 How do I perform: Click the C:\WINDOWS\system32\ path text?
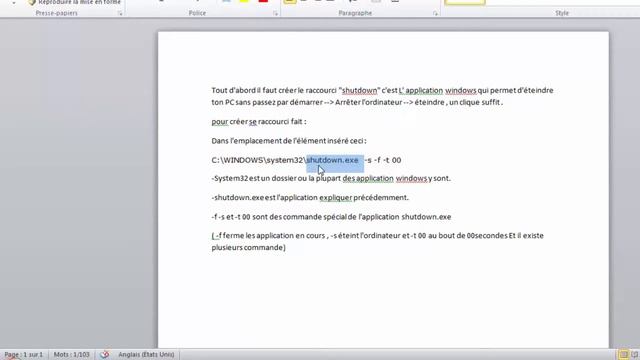[x=259, y=160]
